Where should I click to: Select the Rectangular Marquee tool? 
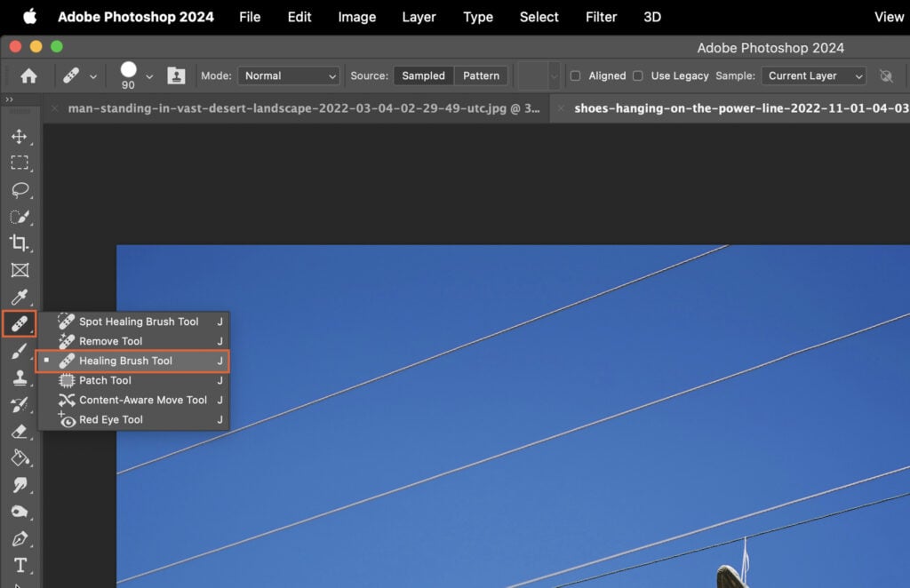point(20,163)
